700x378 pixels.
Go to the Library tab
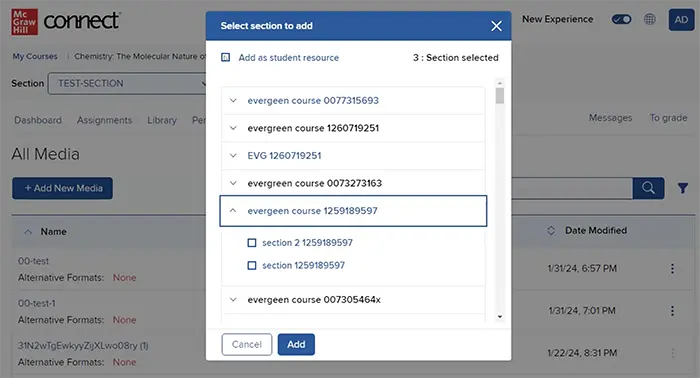162,120
